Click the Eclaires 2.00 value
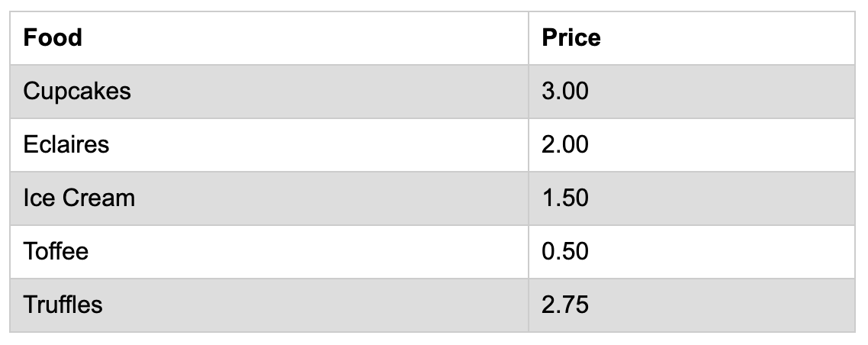 565,144
